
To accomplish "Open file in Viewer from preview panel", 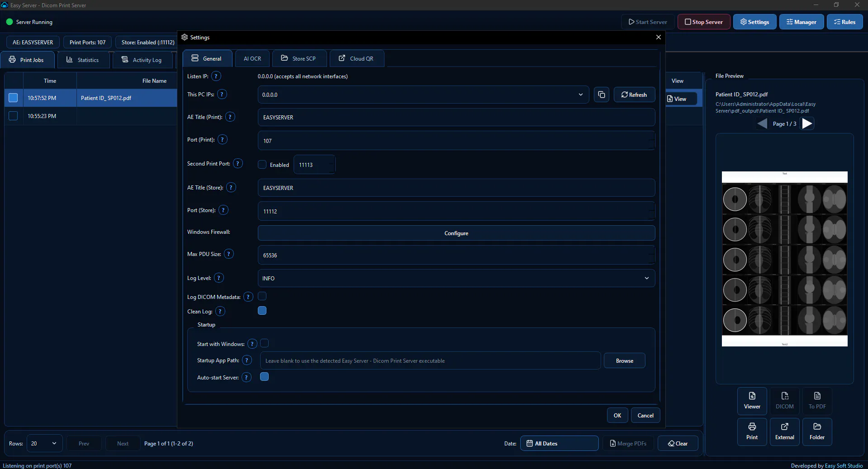I will tap(752, 401).
